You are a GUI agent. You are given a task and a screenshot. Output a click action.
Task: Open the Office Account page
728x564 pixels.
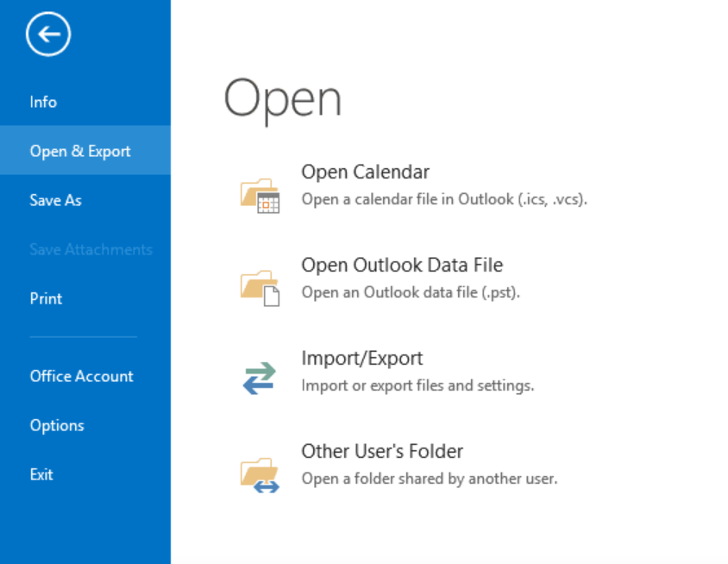[x=81, y=376]
